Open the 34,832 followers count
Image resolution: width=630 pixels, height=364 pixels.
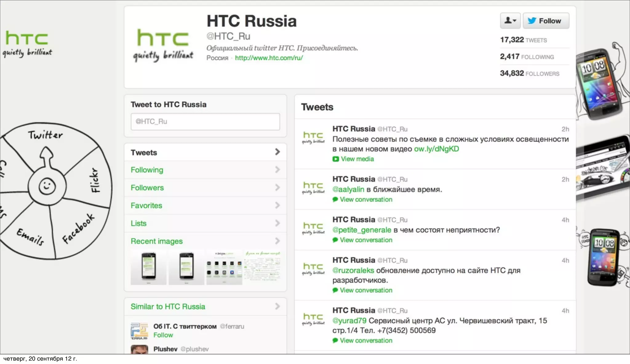(529, 73)
